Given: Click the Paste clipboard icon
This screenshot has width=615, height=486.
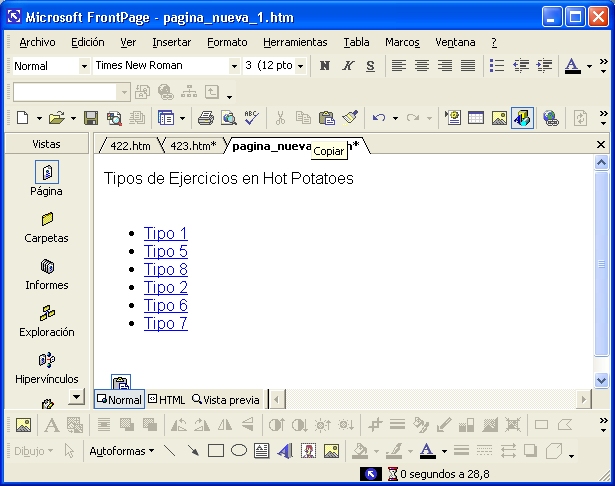Looking at the screenshot, I should [x=326, y=118].
